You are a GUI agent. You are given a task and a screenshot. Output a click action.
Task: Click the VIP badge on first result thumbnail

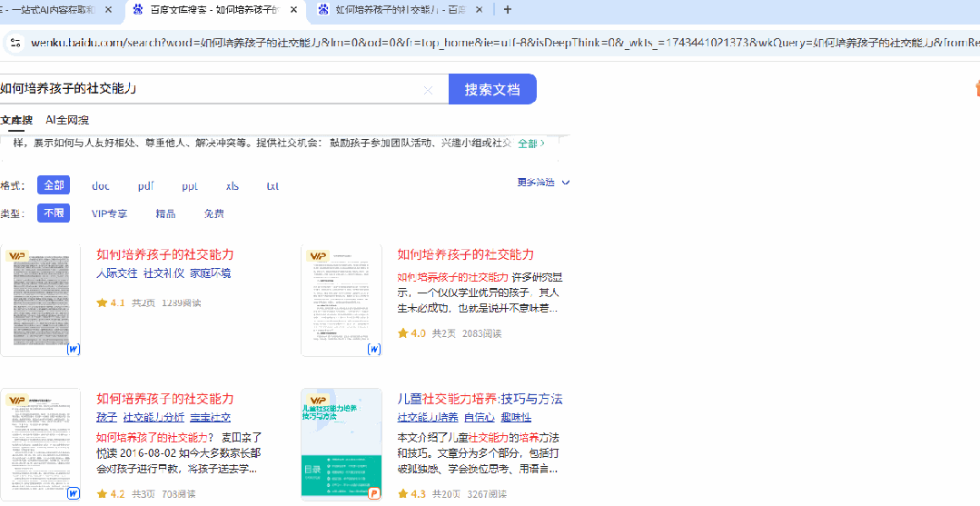[15, 256]
